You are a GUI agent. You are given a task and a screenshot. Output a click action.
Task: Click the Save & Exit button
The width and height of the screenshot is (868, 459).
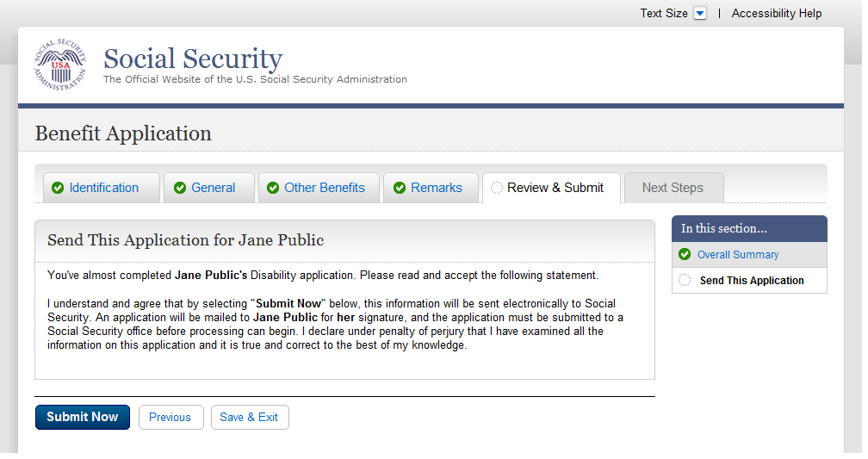pyautogui.click(x=249, y=417)
